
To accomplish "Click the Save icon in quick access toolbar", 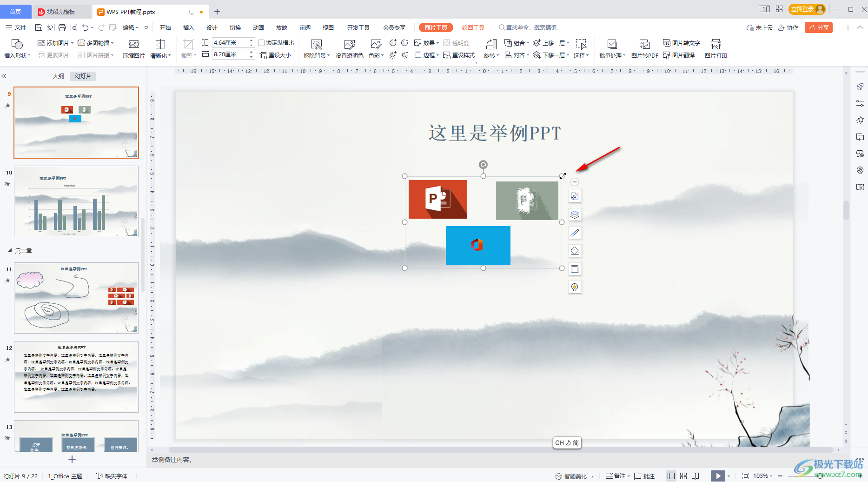I will 39,27.
